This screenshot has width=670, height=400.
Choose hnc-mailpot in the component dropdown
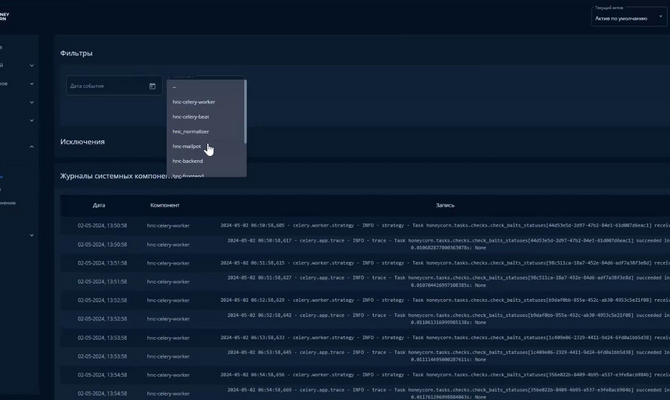[206, 146]
